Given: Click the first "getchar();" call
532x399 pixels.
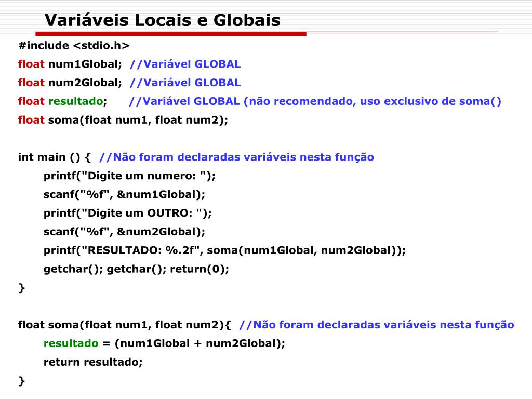Looking at the screenshot, I should click(73, 269).
